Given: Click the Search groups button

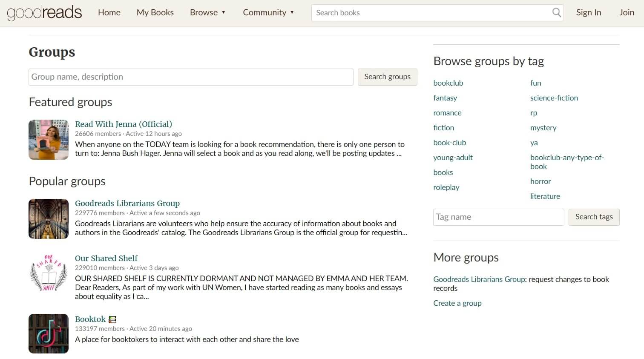Looking at the screenshot, I should click(387, 77).
